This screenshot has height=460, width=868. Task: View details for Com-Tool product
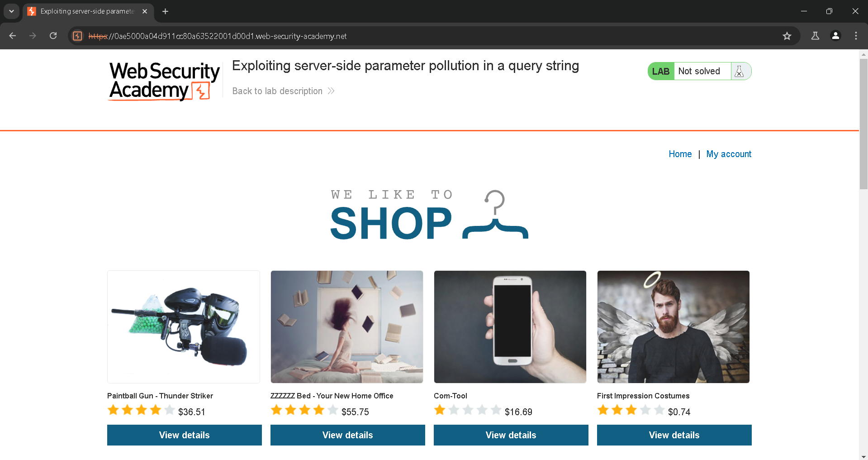[x=511, y=435]
